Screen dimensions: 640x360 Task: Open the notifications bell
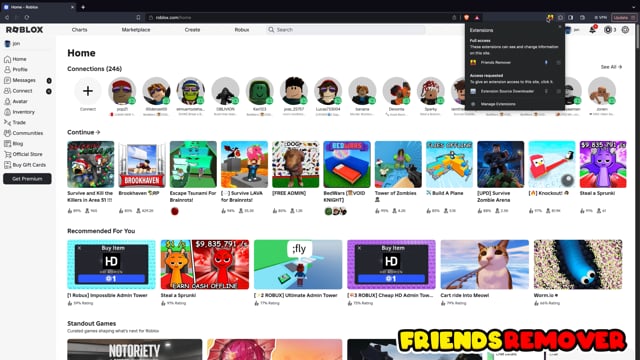592,30
